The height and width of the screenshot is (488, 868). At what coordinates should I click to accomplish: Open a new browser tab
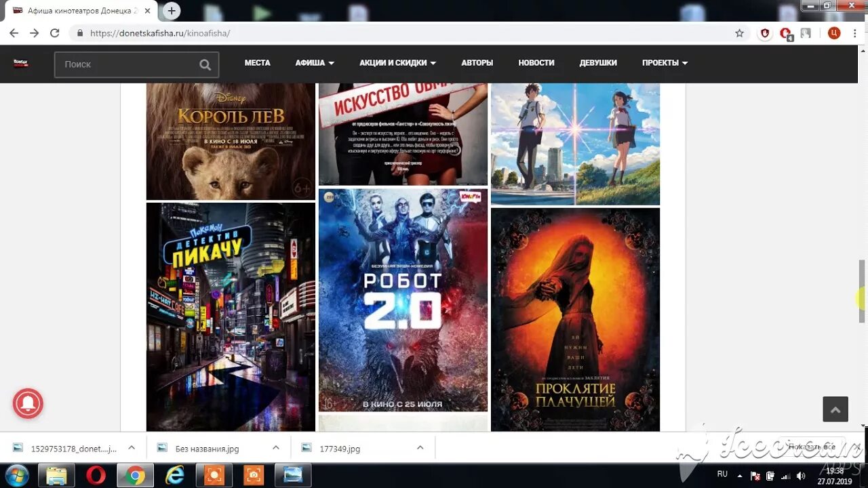172,11
